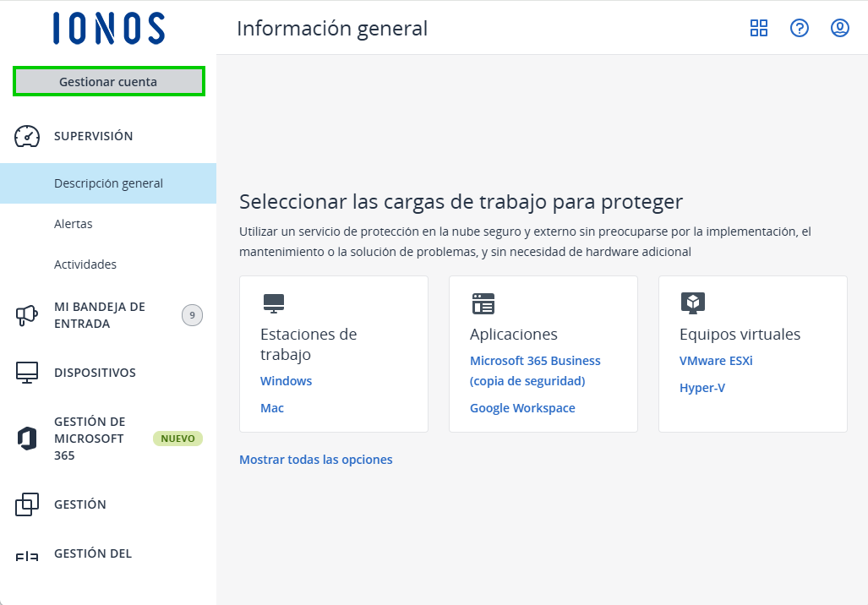Click the Microsoft 365 Office icon
The image size is (868, 605).
26,439
